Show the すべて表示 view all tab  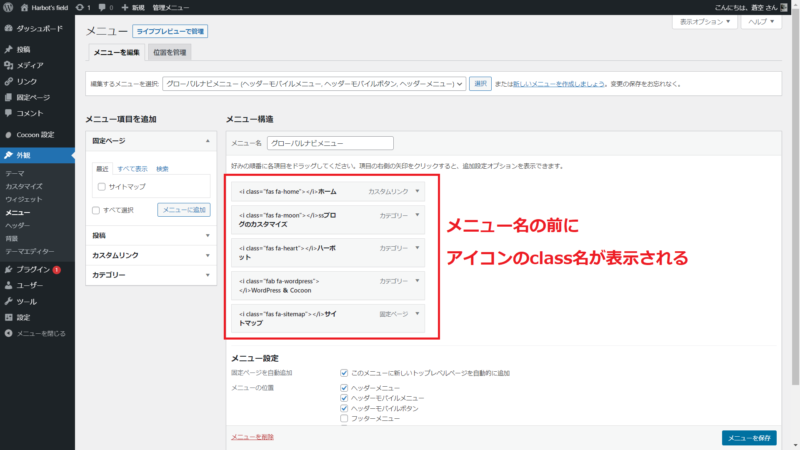pos(132,169)
